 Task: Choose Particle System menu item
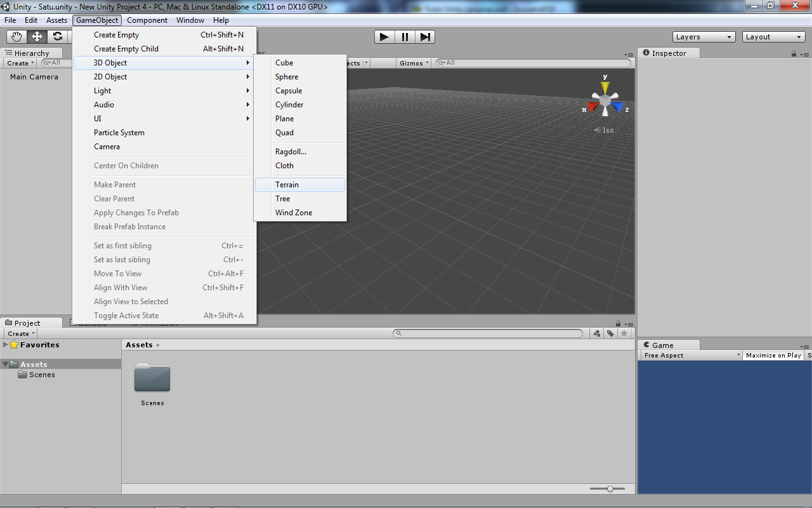[x=164, y=133]
